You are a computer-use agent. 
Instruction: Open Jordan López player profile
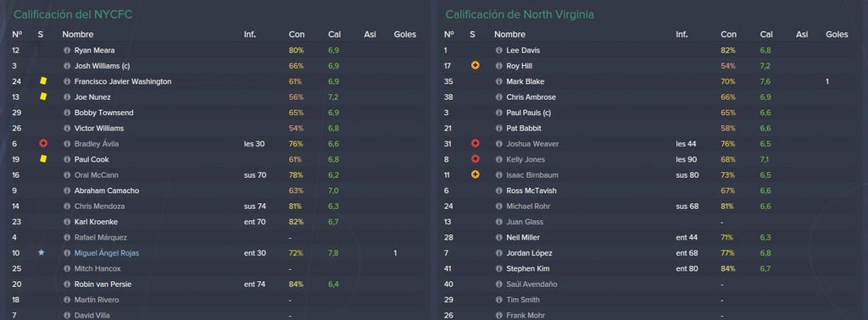529,253
